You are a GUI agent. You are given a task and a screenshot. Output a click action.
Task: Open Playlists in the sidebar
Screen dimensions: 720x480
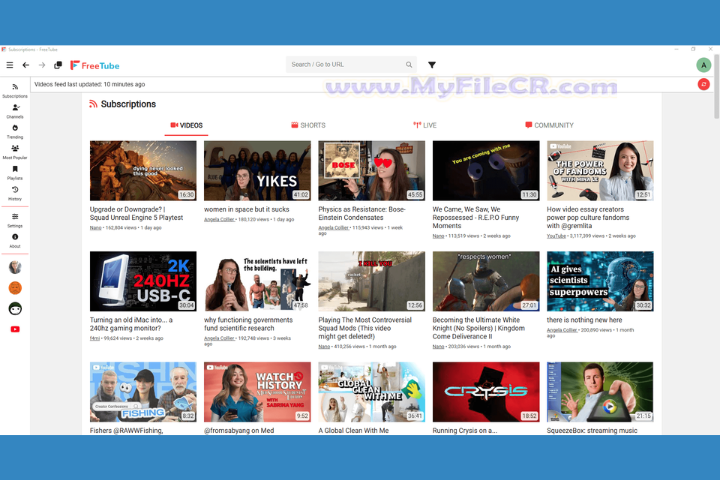click(15, 173)
